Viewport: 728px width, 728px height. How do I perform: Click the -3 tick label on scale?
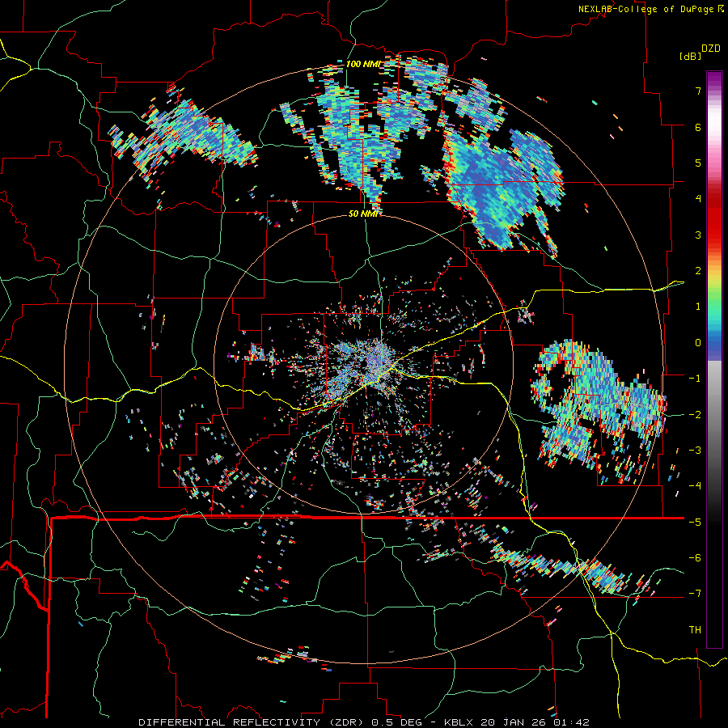(x=694, y=451)
